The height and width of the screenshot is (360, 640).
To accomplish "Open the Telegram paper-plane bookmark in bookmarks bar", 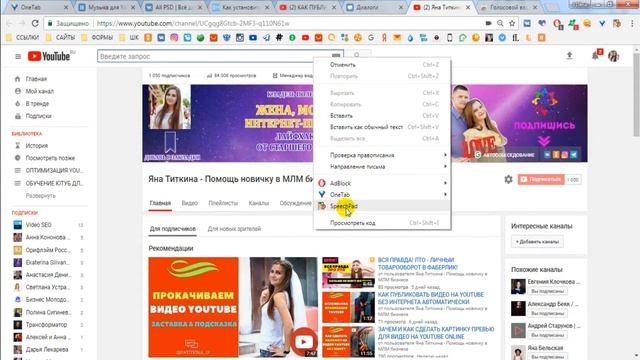I will (266, 38).
